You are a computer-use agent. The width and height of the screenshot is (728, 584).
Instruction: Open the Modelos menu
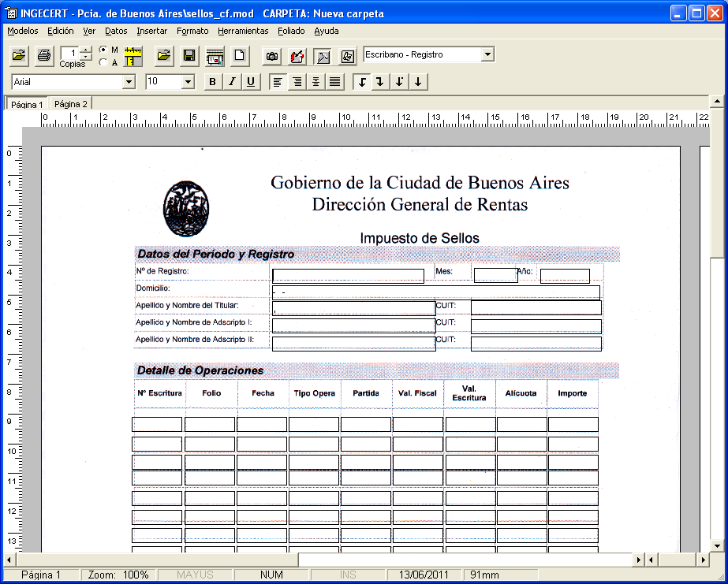tap(23, 31)
